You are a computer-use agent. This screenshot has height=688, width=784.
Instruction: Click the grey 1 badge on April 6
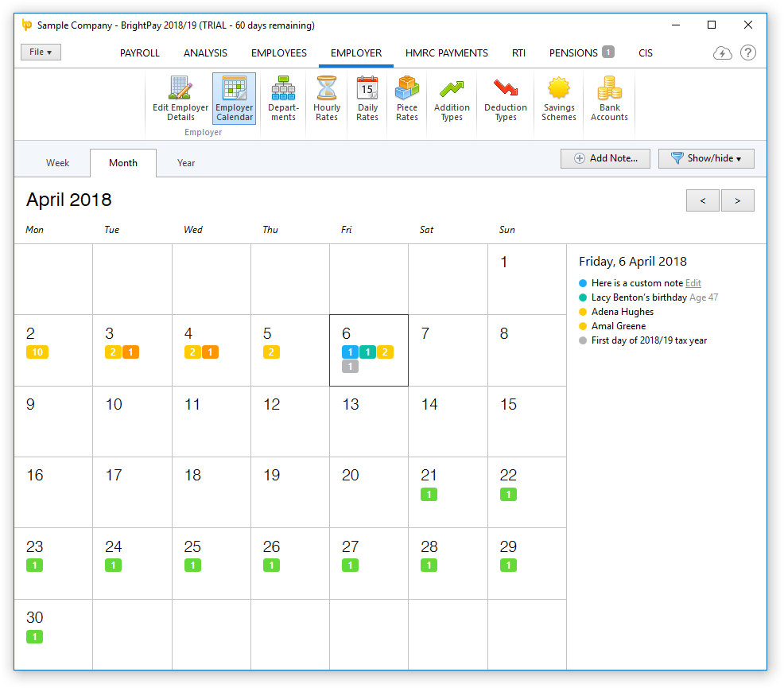point(350,367)
